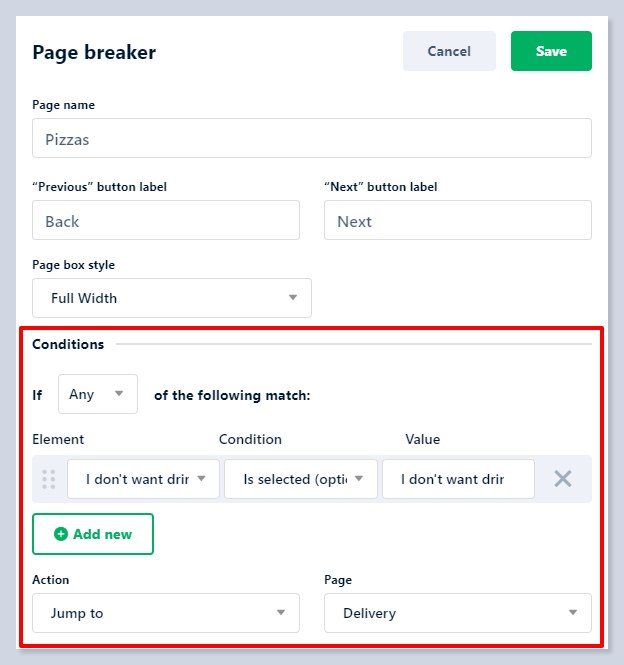Expand the Any match-type dropdown
This screenshot has height=665, width=624.
pyautogui.click(x=97, y=394)
